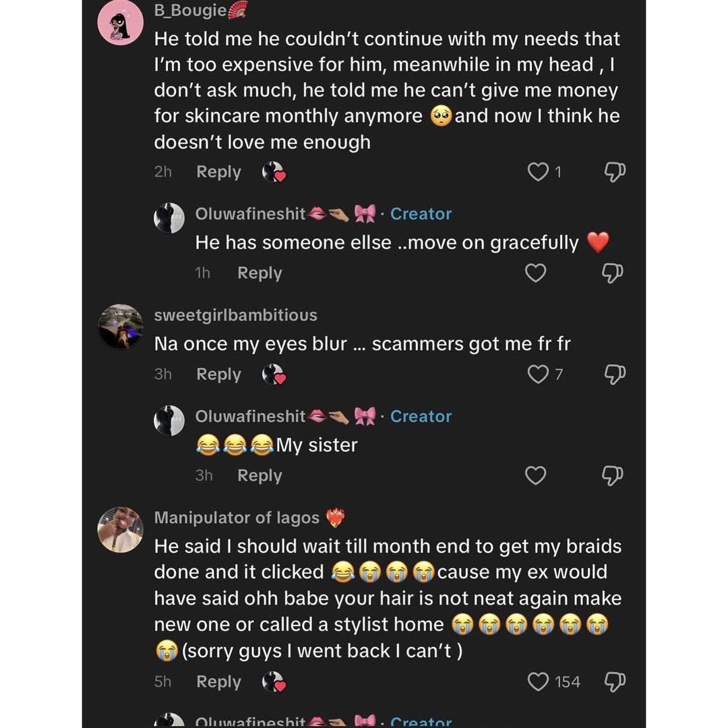728x728 pixels.
Task: Dislike B_Bougie's comment
Action: click(613, 173)
